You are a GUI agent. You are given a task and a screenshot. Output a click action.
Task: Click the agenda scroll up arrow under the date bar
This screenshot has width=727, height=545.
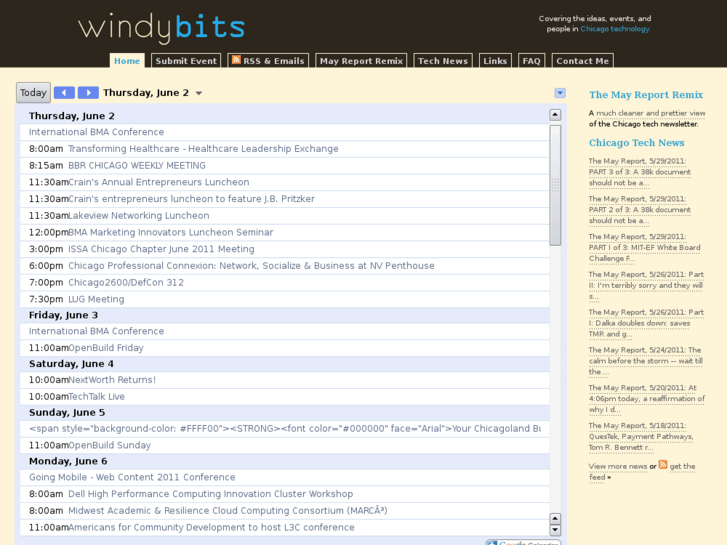click(555, 115)
